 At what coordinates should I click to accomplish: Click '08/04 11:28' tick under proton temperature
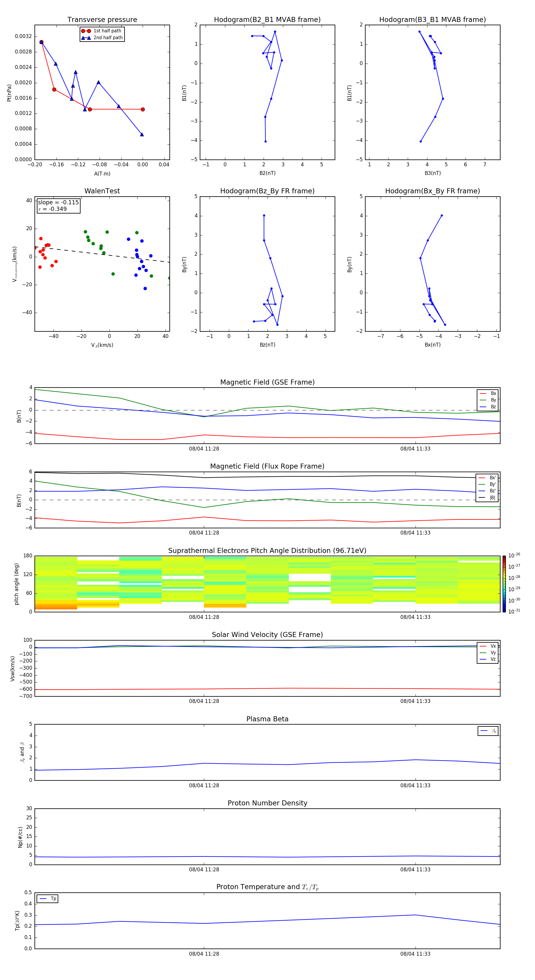pyautogui.click(x=204, y=954)
